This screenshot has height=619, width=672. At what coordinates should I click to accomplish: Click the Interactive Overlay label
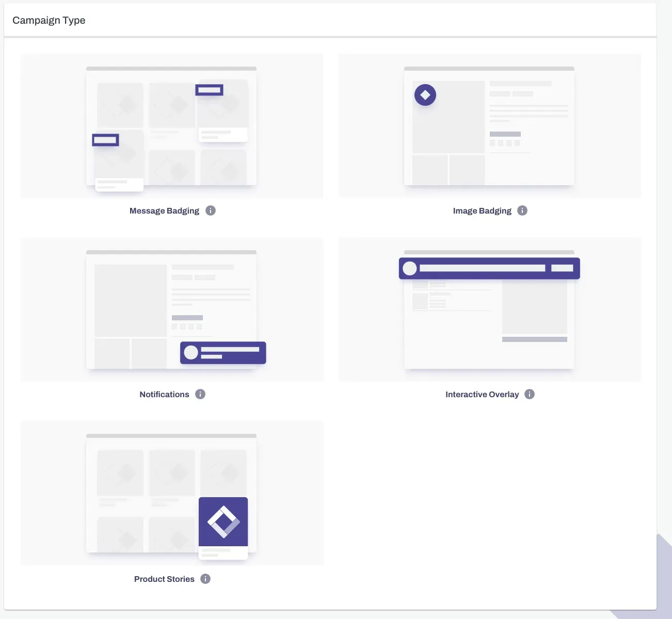coord(482,395)
